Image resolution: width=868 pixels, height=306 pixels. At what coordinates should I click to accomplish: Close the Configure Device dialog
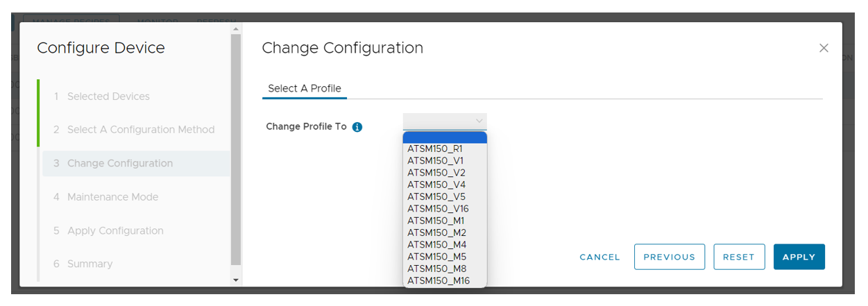[824, 48]
